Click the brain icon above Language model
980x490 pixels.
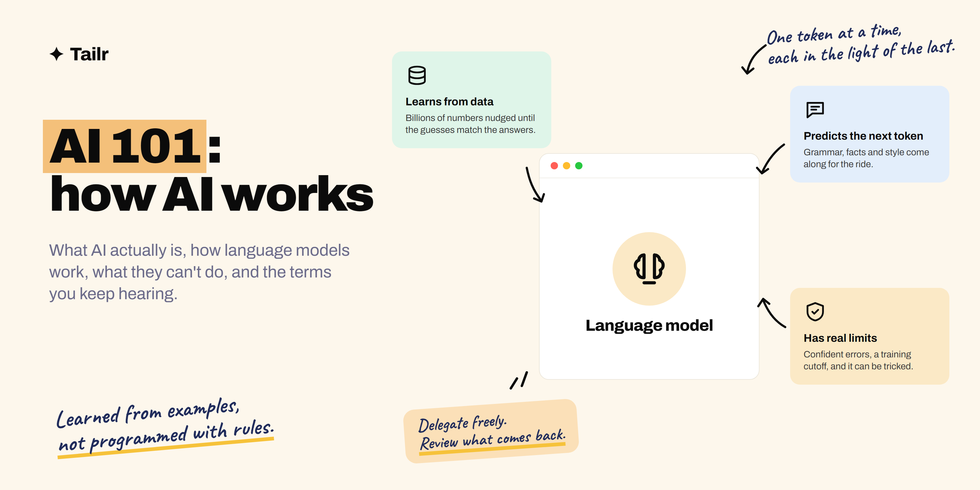(x=649, y=269)
